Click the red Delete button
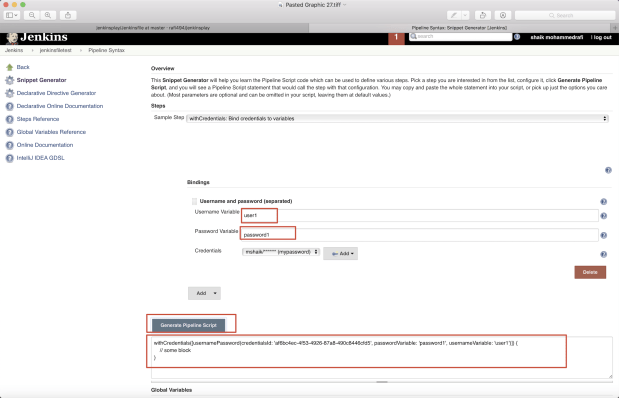Image resolution: width=619 pixels, height=398 pixels. [x=590, y=272]
